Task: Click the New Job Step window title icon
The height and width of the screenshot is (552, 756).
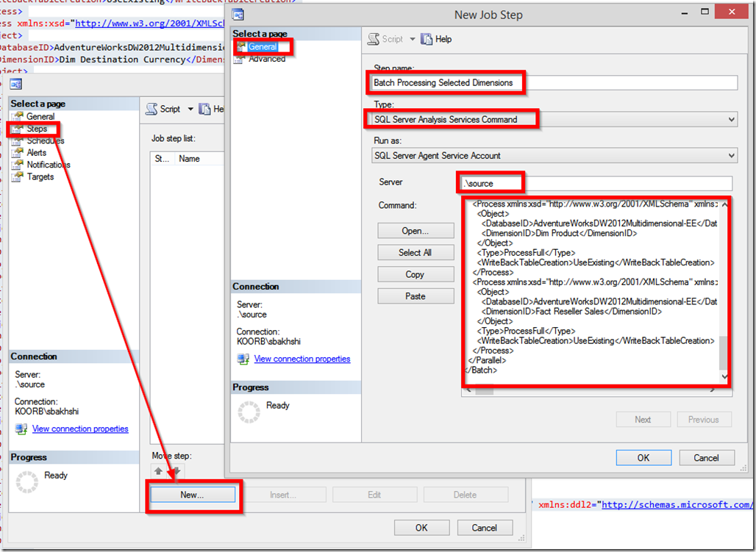Action: click(x=238, y=15)
